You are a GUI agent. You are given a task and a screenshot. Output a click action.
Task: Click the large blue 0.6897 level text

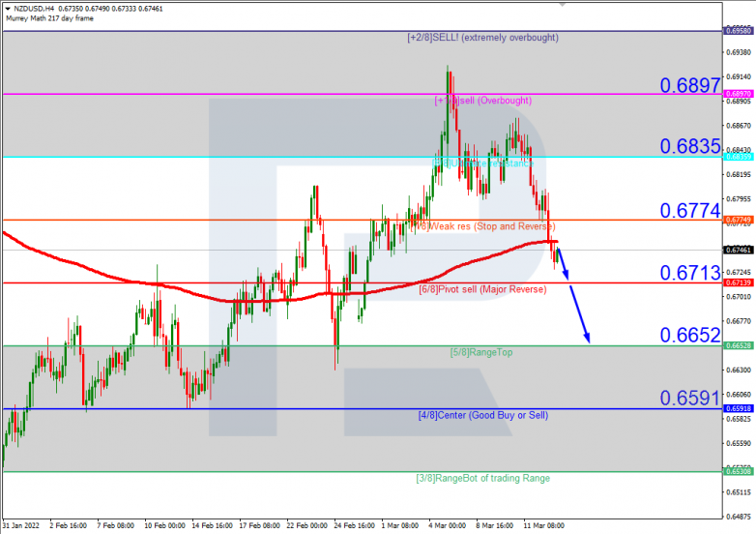pos(690,86)
